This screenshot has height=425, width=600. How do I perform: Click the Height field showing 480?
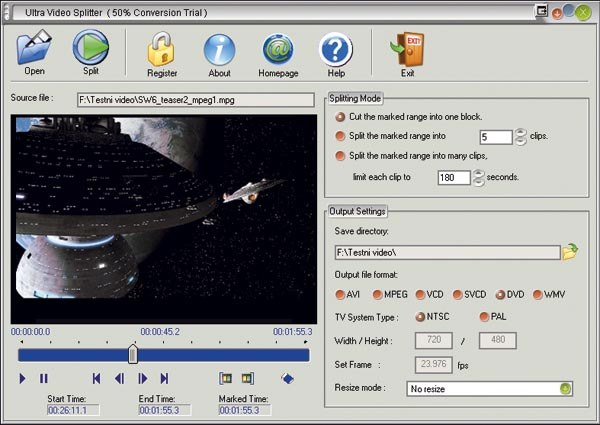pyautogui.click(x=497, y=340)
